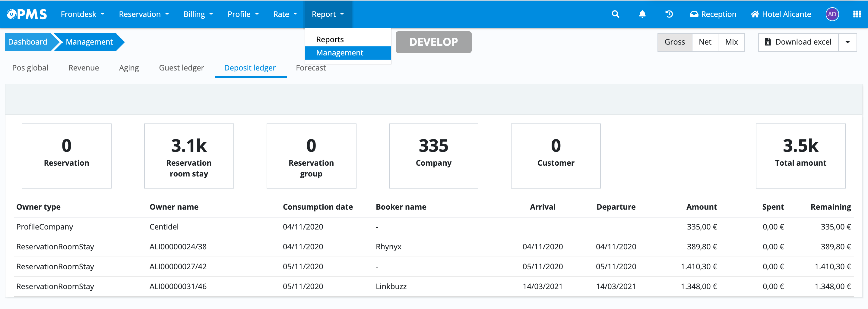Expand the Billing dropdown menu
Viewport: 868px width, 309px height.
coord(198,14)
